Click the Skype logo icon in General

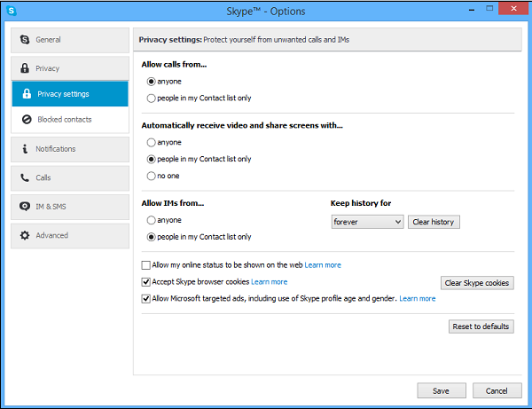click(x=25, y=40)
